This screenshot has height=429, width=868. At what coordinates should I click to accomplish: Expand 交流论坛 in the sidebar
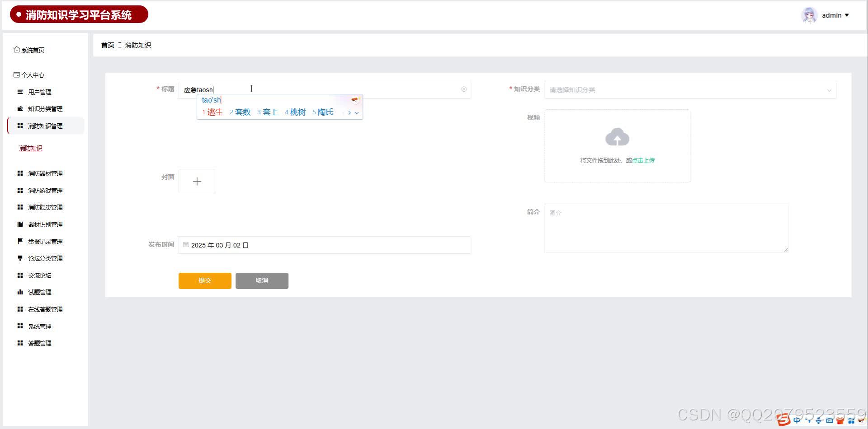coord(39,275)
